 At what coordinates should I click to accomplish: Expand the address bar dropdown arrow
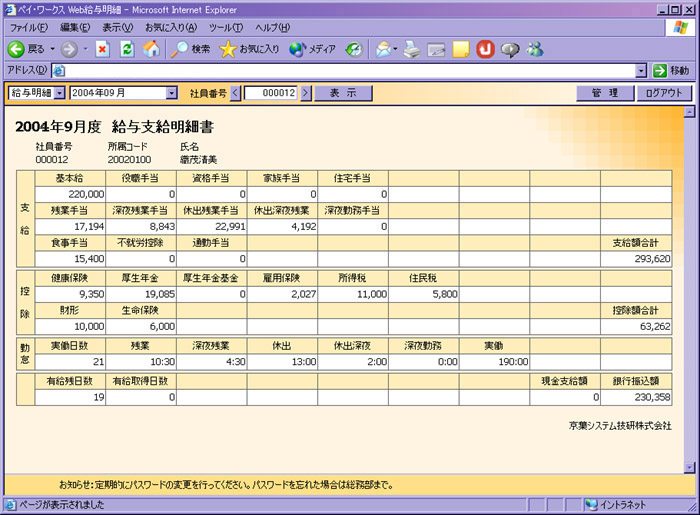click(641, 71)
